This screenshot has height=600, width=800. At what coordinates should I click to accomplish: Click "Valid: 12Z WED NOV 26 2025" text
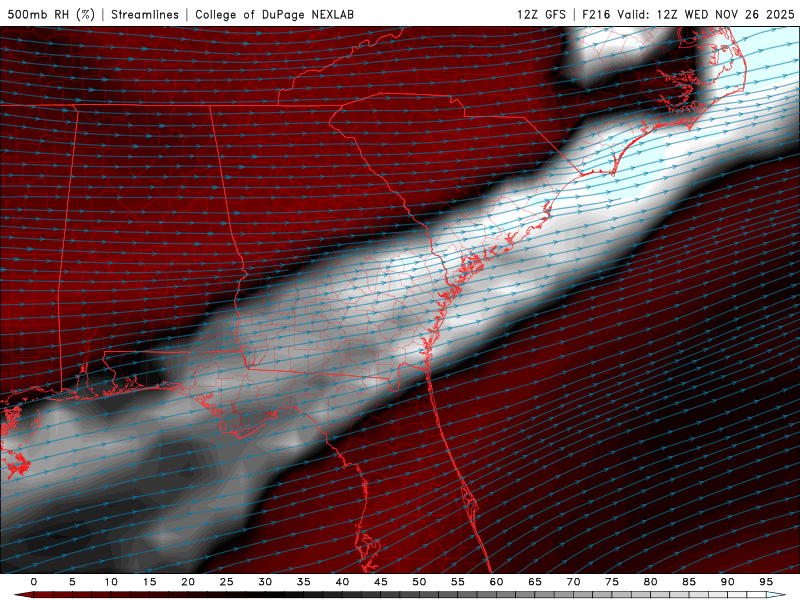click(x=706, y=14)
